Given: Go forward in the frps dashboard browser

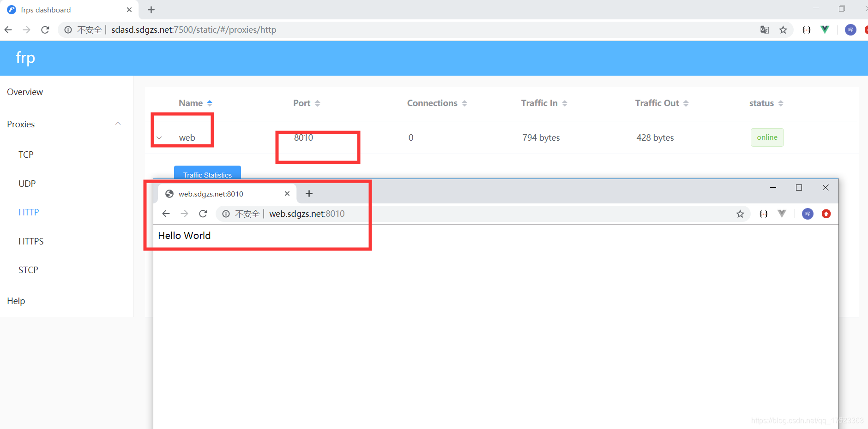Looking at the screenshot, I should (x=26, y=30).
